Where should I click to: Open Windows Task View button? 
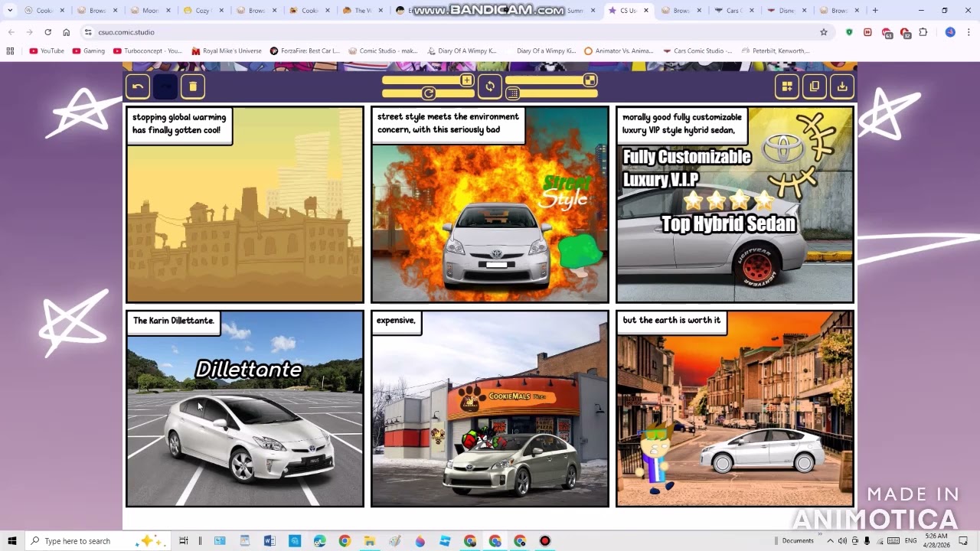[184, 541]
